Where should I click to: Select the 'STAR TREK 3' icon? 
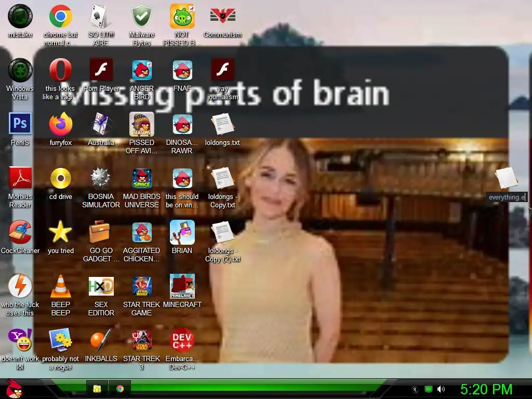[x=141, y=340]
